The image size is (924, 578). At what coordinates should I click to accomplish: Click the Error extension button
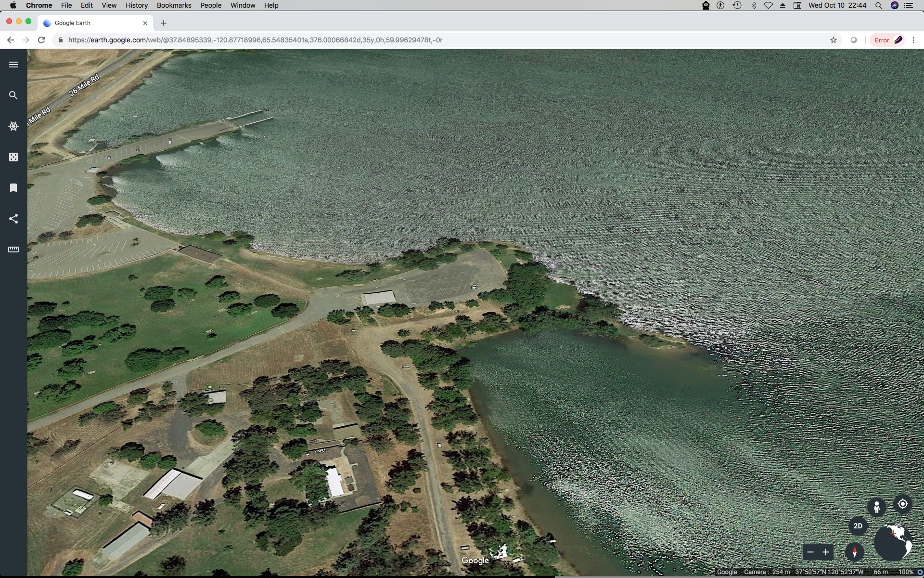888,40
